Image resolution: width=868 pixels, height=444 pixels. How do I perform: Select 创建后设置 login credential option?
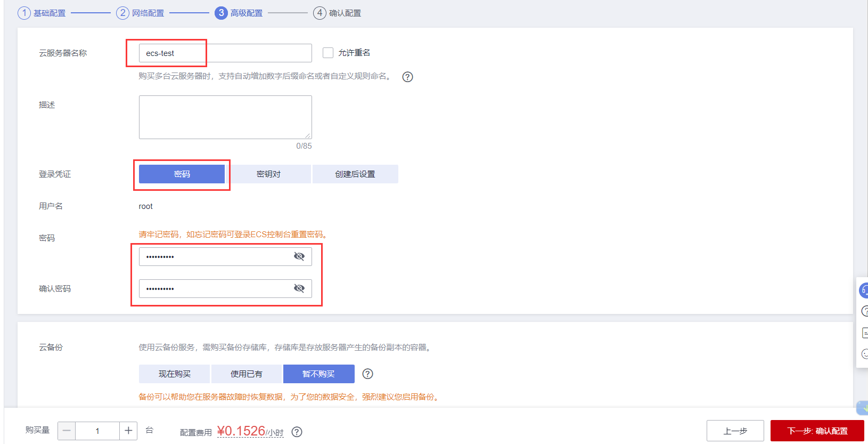pos(355,174)
